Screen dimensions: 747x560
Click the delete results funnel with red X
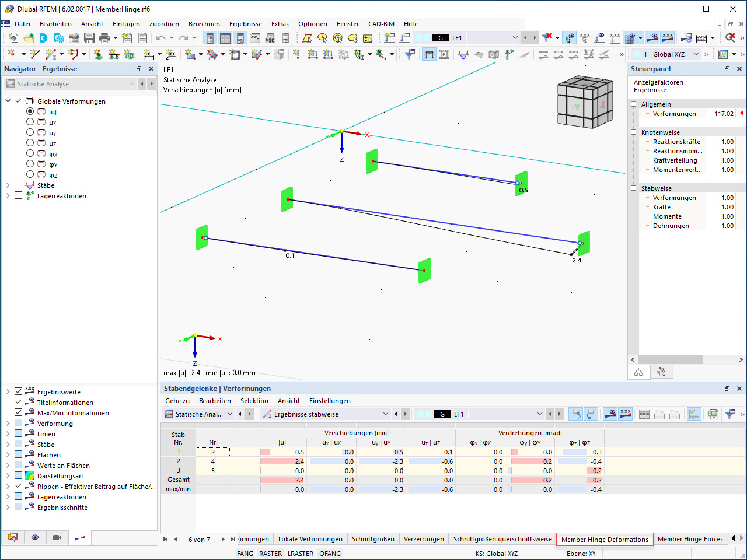(547, 38)
